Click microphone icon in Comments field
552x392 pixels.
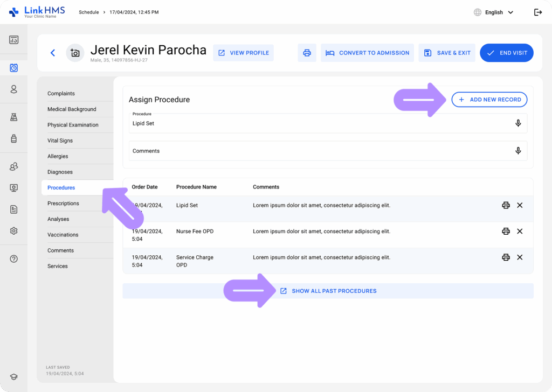pyautogui.click(x=518, y=151)
